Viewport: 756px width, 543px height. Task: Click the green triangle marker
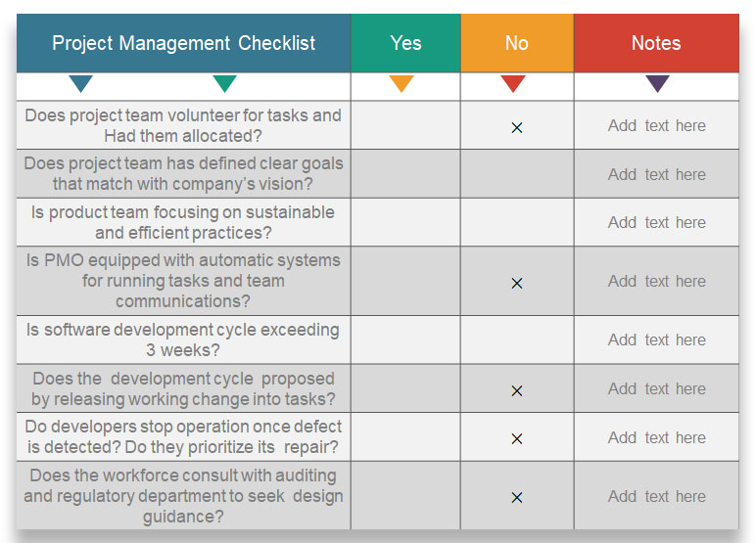tap(224, 84)
